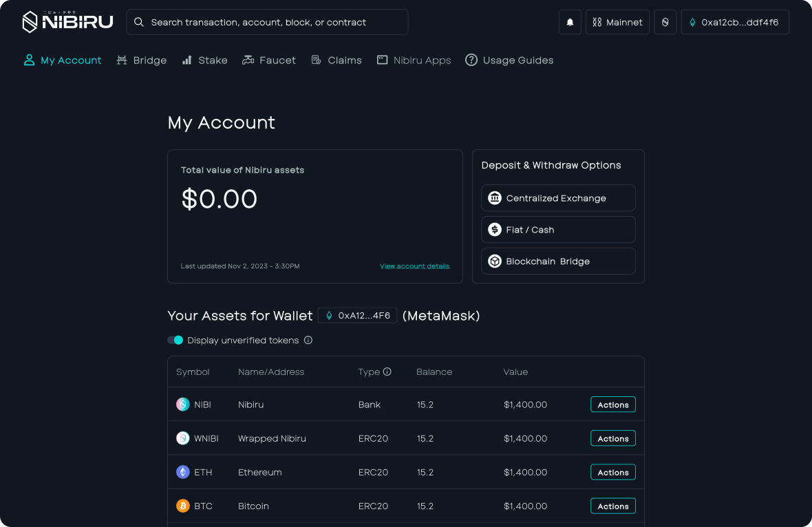
Task: Click info icon beside Display unverified tokens
Action: [x=308, y=340]
